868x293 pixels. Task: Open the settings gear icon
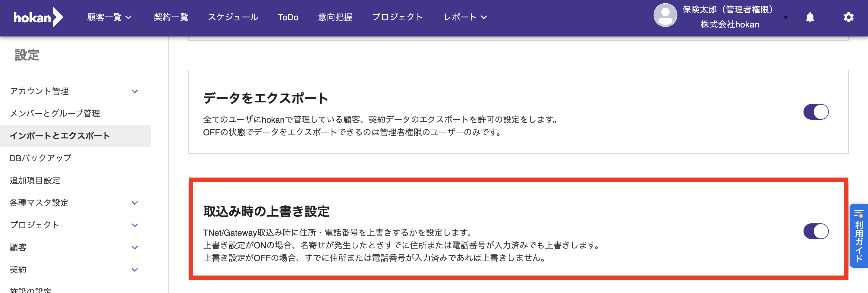848,17
